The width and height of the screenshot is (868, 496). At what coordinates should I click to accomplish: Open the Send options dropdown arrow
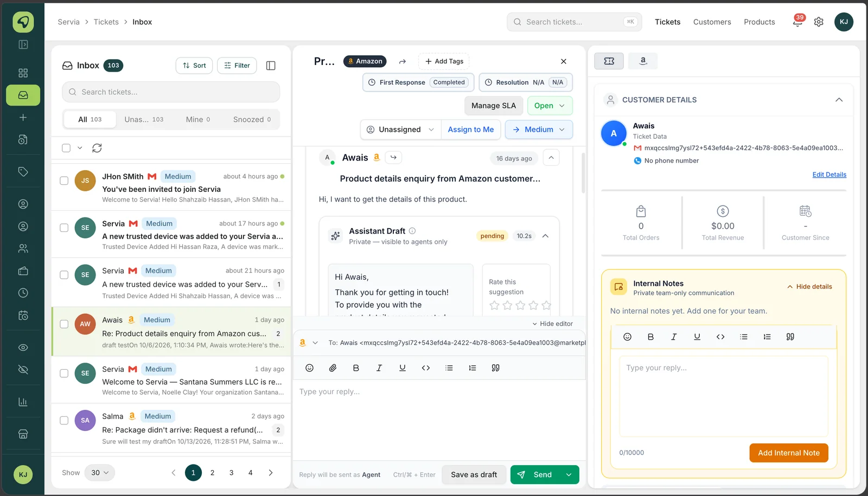(569, 475)
